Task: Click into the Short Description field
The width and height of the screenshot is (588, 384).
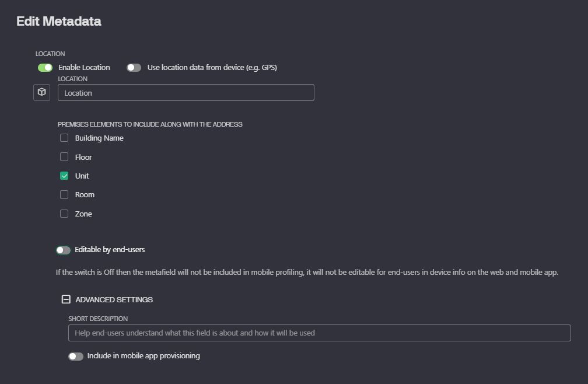Action: (320, 333)
